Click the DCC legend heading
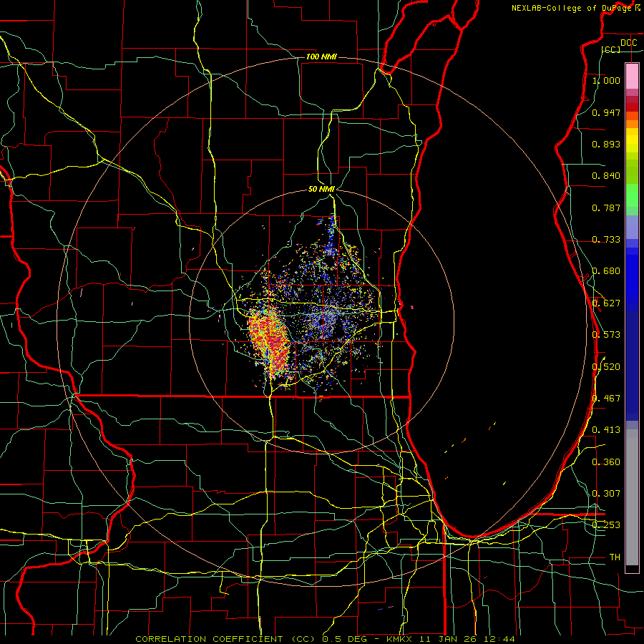This screenshot has height=644, width=644. (628, 43)
